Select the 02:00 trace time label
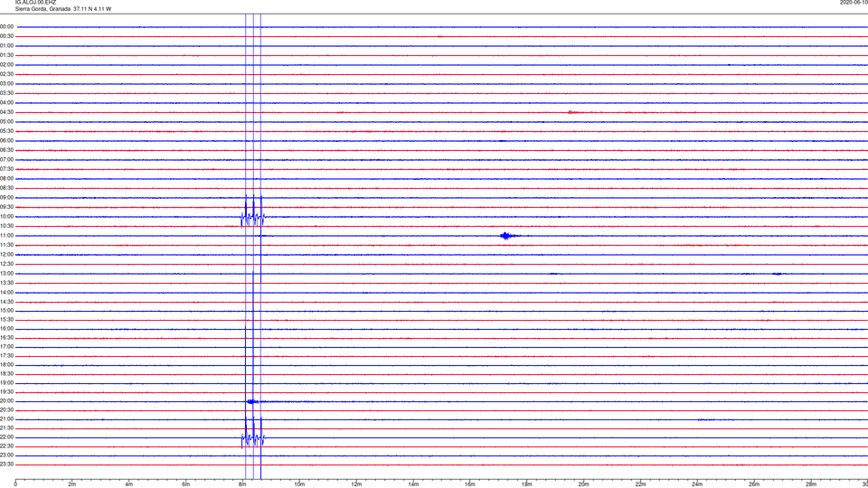 (x=6, y=65)
